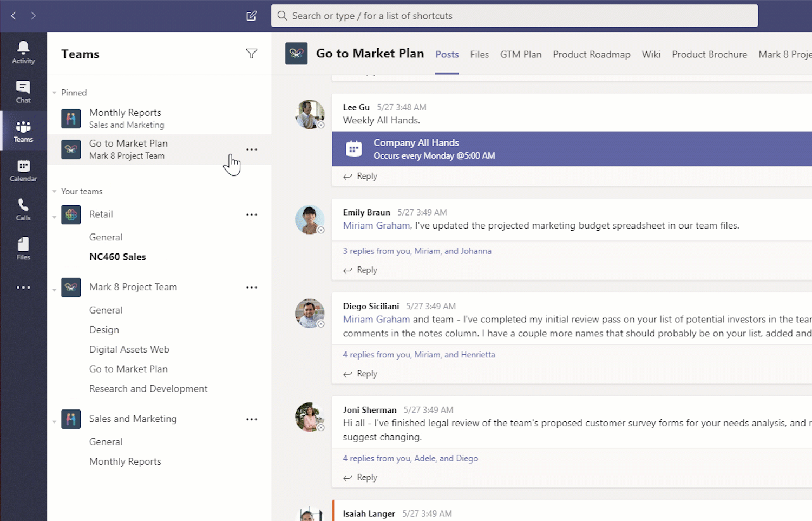
Task: Open the Design channel
Action: click(104, 330)
